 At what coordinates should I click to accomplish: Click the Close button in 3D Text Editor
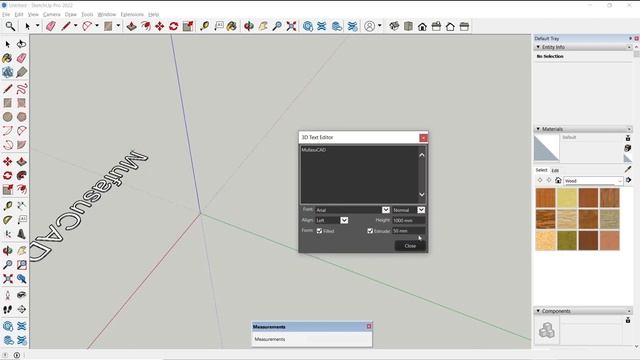410,246
